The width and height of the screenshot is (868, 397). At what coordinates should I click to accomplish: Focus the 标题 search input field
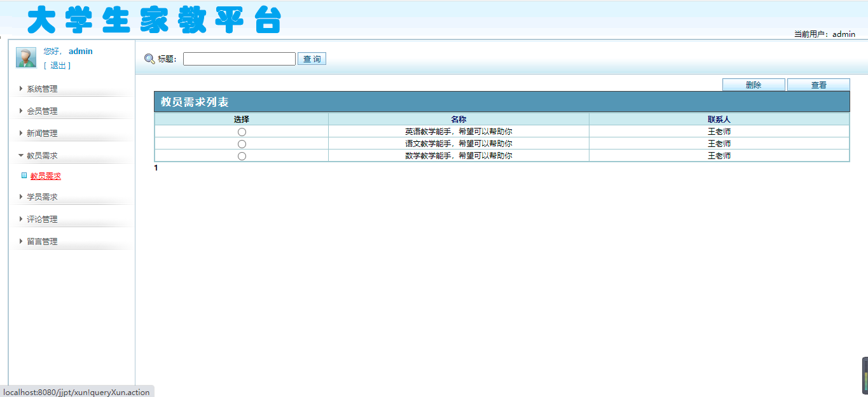pos(239,59)
